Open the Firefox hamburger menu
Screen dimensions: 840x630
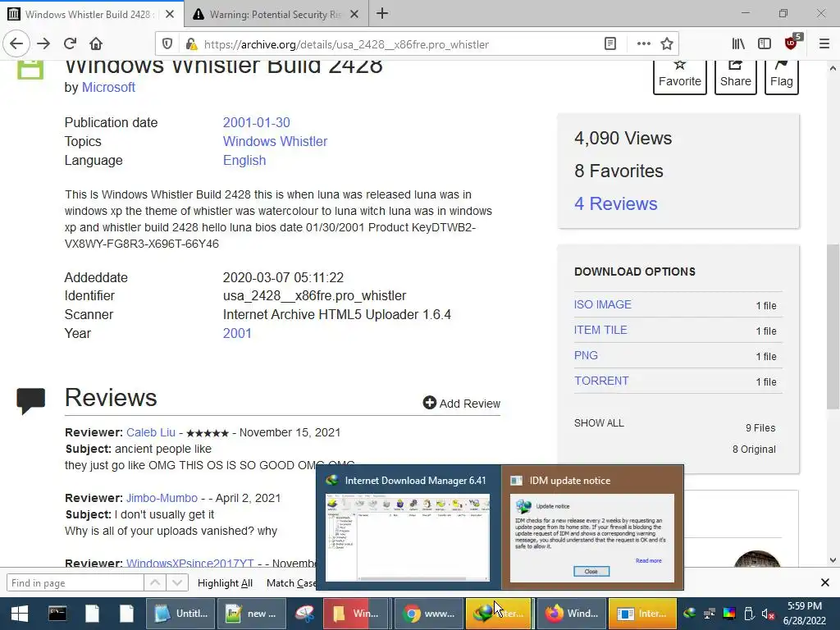click(824, 44)
